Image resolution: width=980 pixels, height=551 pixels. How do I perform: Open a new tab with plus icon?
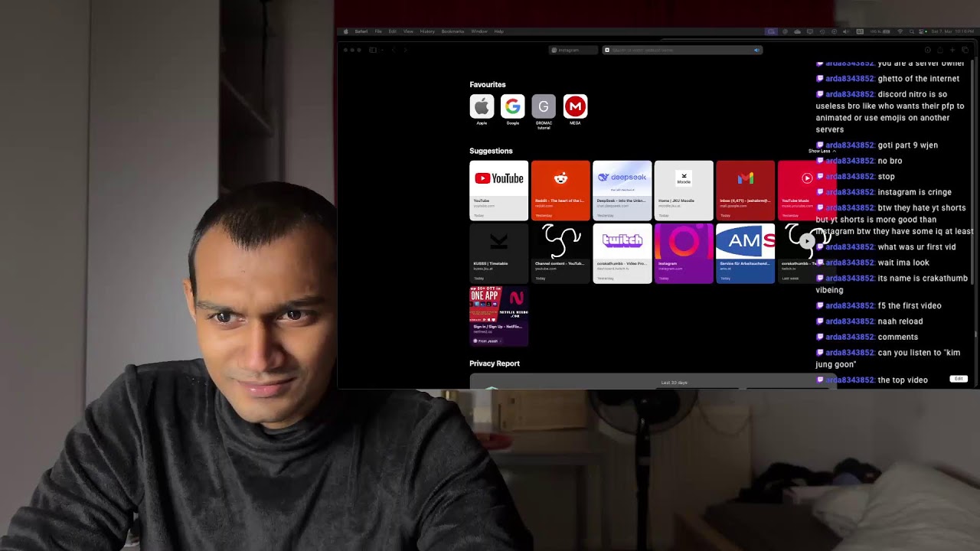pos(952,50)
